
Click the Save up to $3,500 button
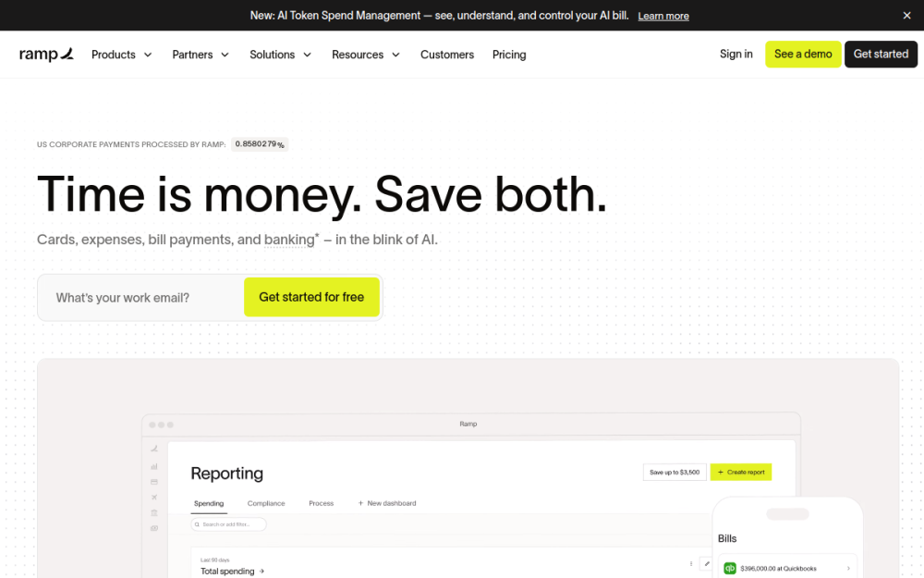675,472
